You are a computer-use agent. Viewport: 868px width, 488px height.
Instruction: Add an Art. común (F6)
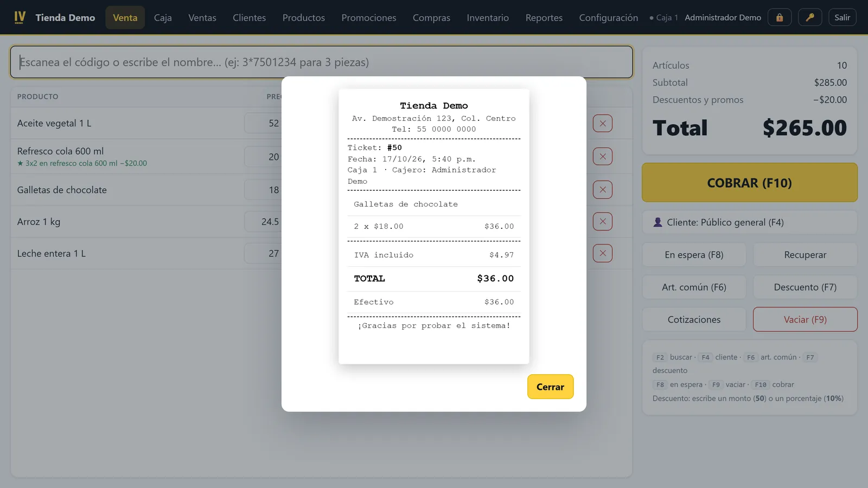click(x=694, y=287)
